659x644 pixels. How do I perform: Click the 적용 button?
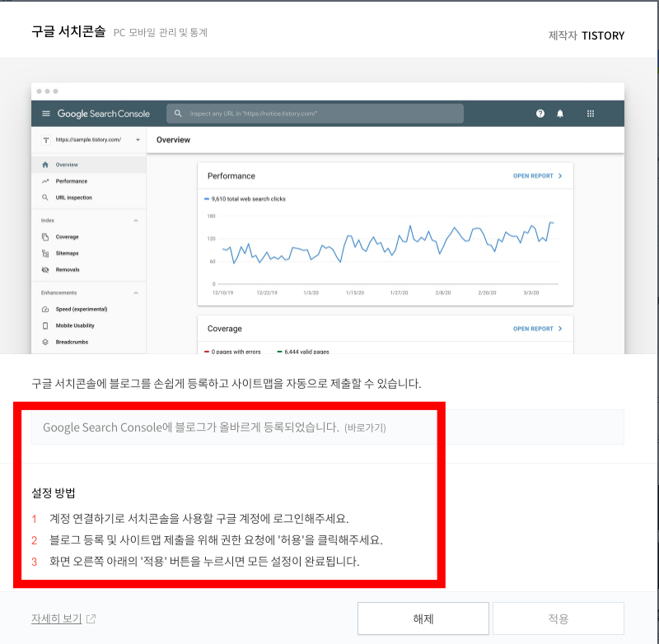point(559,618)
